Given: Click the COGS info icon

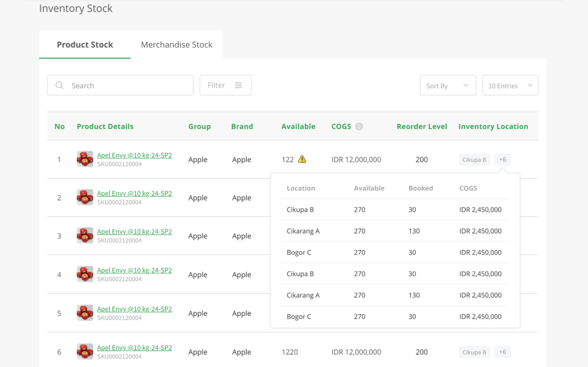Looking at the screenshot, I should [359, 127].
